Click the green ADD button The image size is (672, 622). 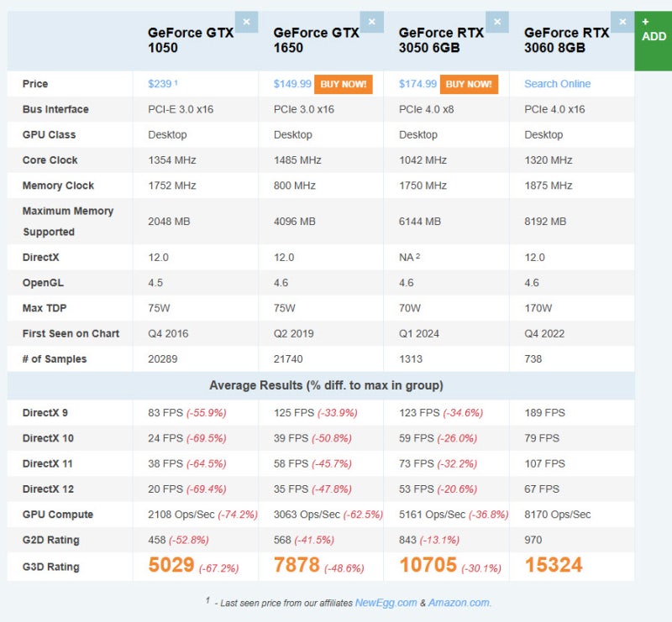pyautogui.click(x=654, y=40)
